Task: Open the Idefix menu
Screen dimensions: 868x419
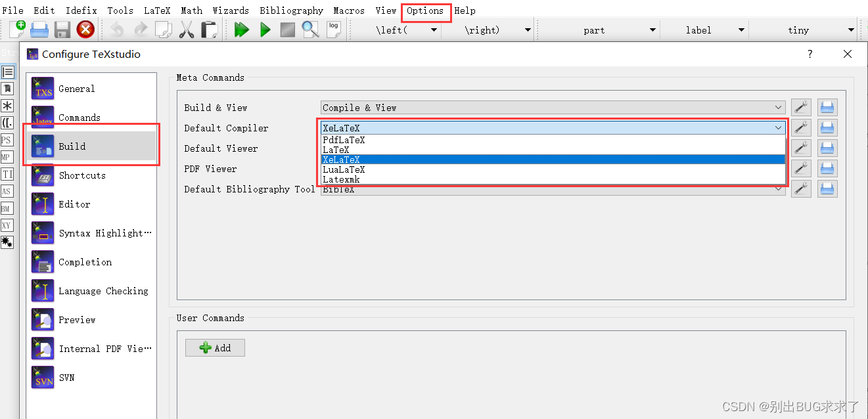Action: tap(81, 11)
